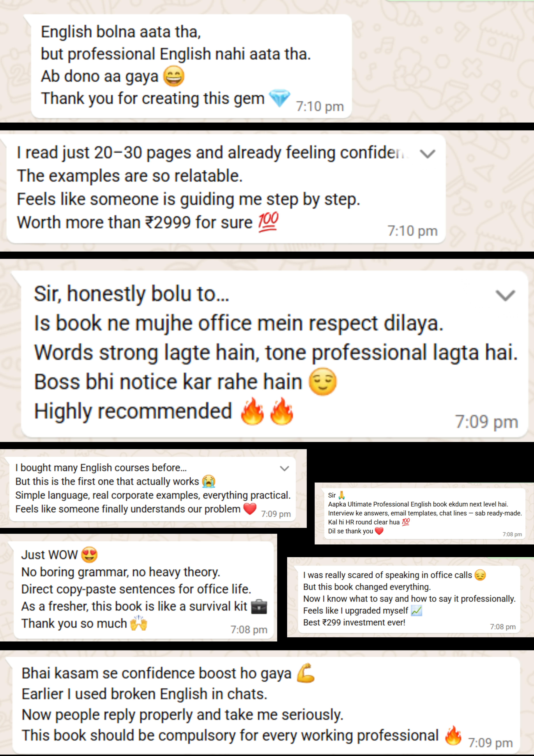534x756 pixels.
Task: Click the briefcase emoji after 'survival kit'
Action: point(259,607)
